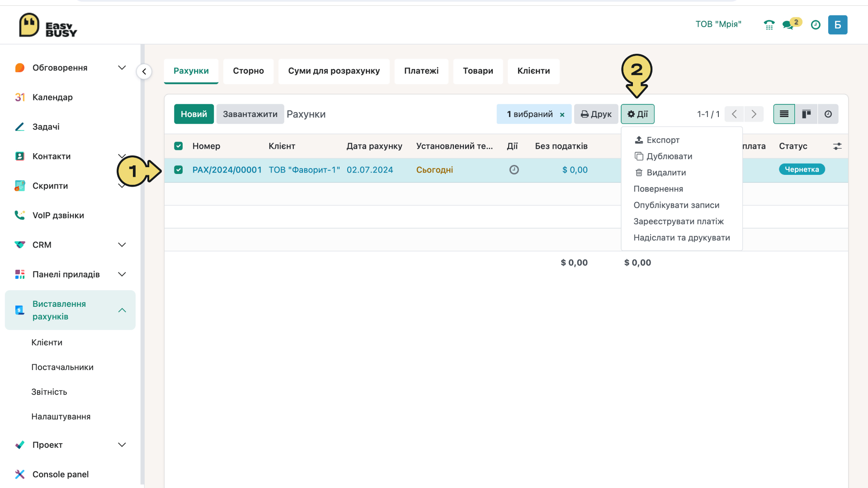Switch to list view
Screen dimensions: 868x488
click(x=784, y=114)
